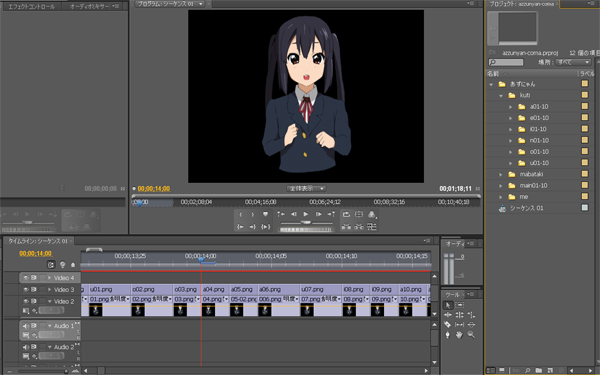Select the Pen tool in Tools panel
The width and height of the screenshot is (600, 375).
[447, 335]
